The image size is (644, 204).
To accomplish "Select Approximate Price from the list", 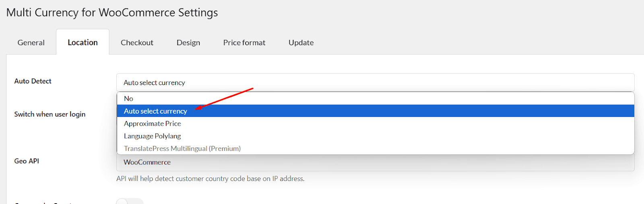I will point(375,123).
